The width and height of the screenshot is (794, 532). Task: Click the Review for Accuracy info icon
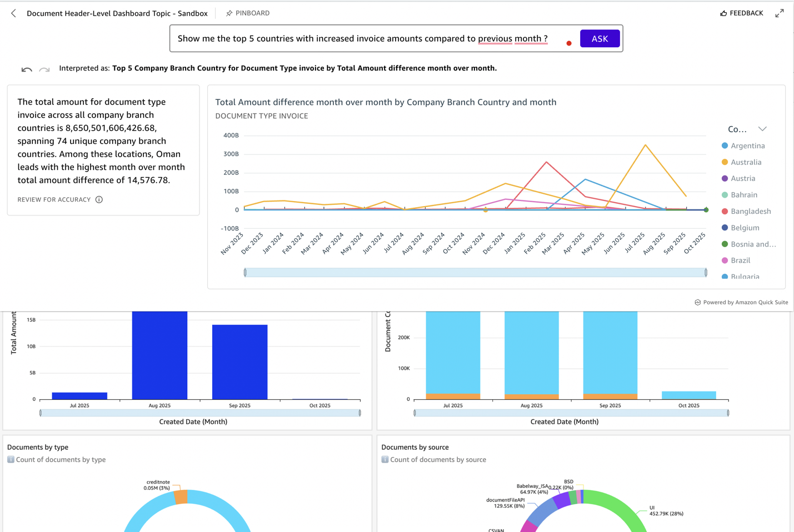click(x=99, y=200)
